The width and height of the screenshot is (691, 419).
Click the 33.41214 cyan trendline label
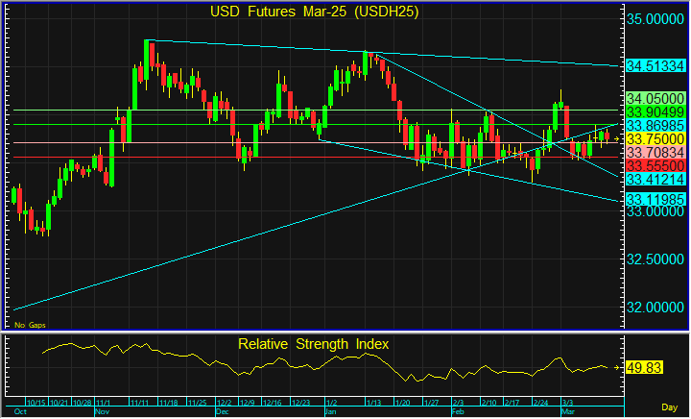coord(656,179)
